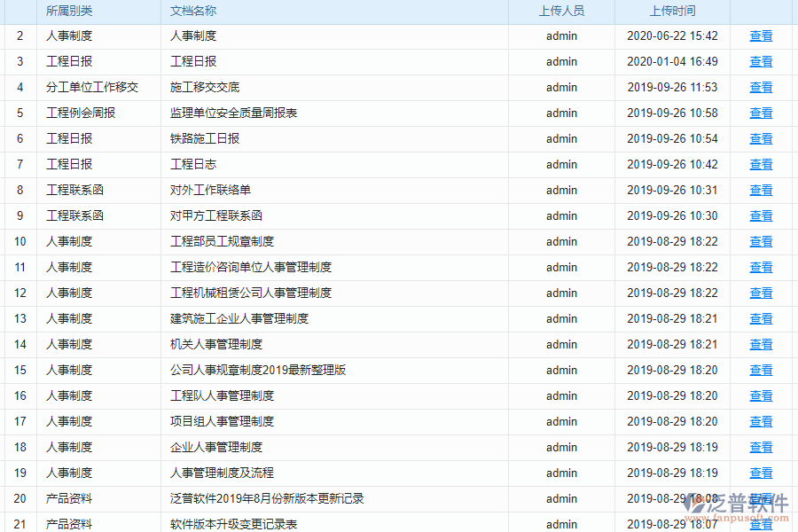Click 企业人事管理制度 document name
The image size is (798, 532).
216,448
